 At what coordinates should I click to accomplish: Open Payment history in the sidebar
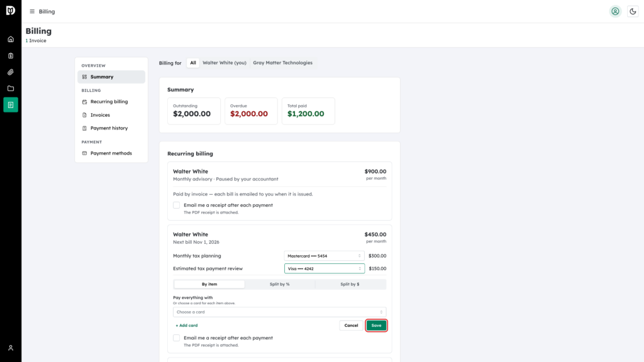[111, 128]
